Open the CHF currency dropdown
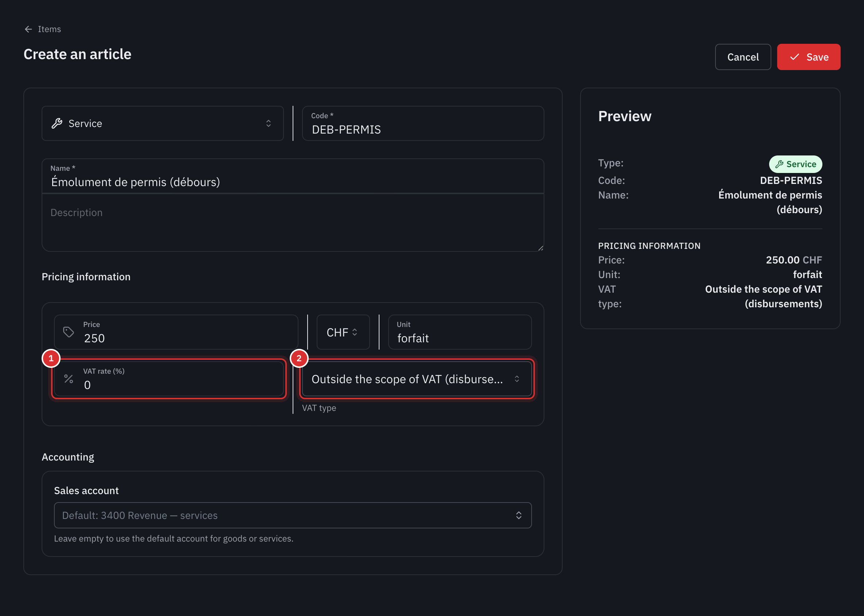Screen dimensions: 864x616 coord(343,332)
